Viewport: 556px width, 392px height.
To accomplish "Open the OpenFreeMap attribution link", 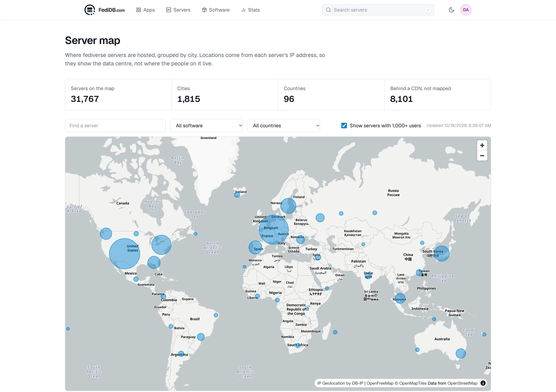I will tap(380, 383).
